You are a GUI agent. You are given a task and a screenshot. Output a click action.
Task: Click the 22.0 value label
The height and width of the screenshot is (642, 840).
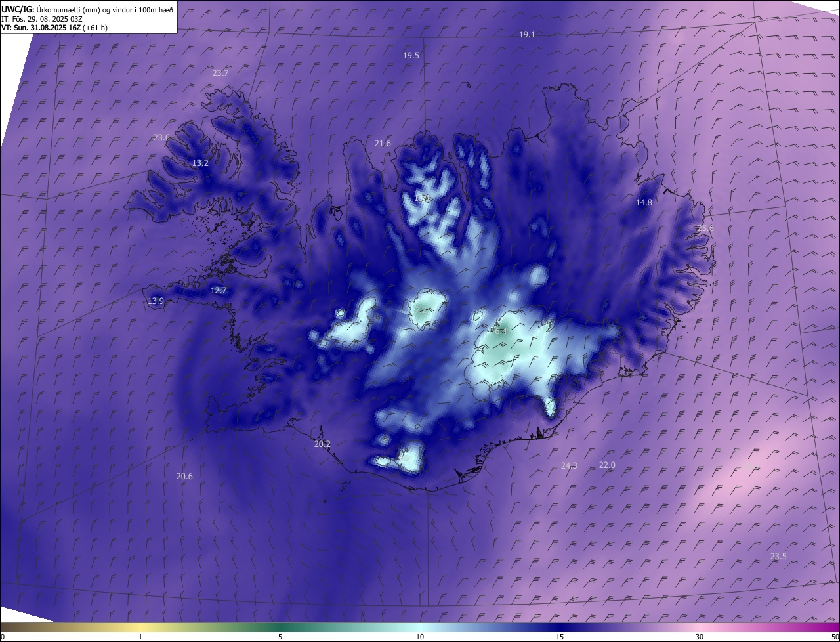tap(607, 465)
